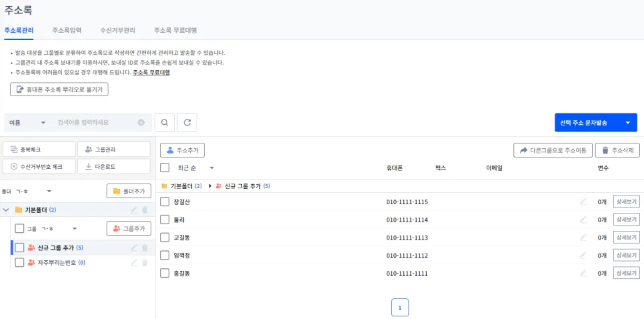Click pencil edit icon for 신규 그룹 추가
Screen dimensions: 644x319
133,248
